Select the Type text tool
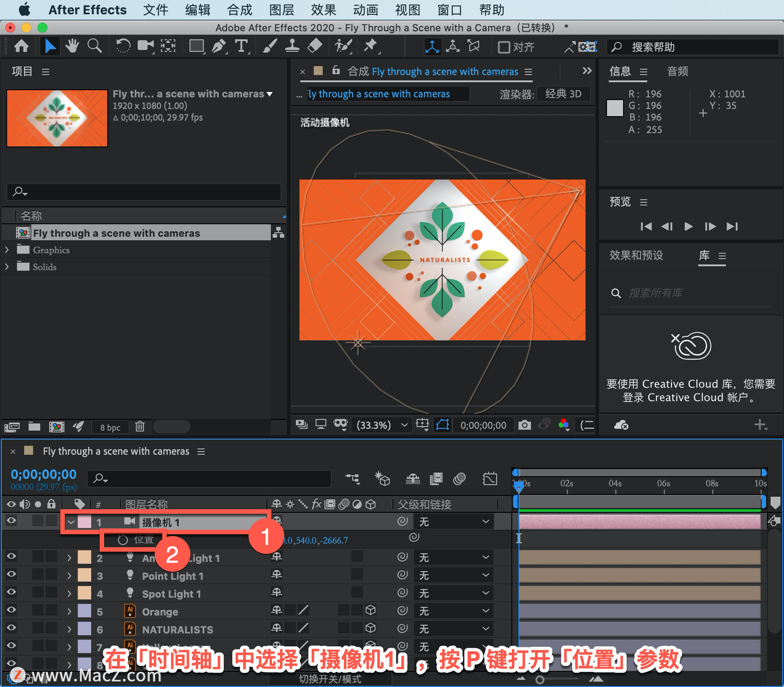Screen dimensions: 784x687 [241, 46]
